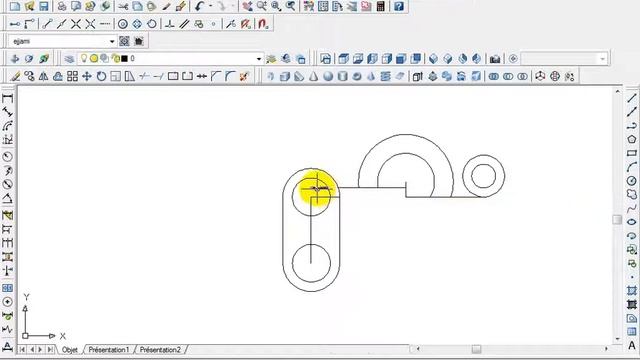Viewport: 640px width, 360px height.
Task: Create a new drawing with the New icon
Action: 15,6
